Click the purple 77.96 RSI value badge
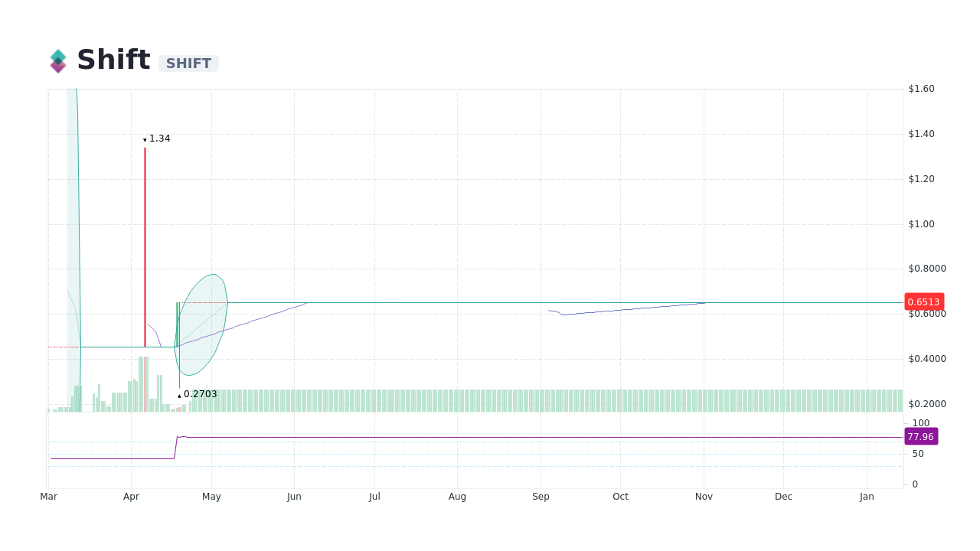The height and width of the screenshot is (551, 980). pyautogui.click(x=921, y=436)
